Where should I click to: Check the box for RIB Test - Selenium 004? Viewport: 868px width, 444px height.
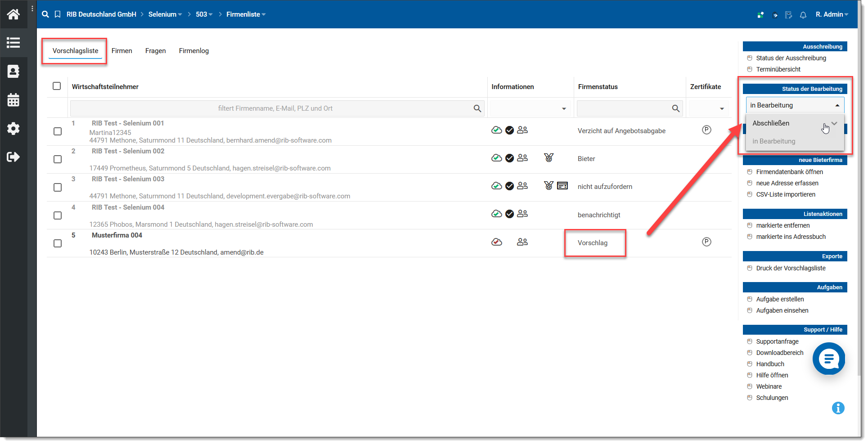(58, 215)
